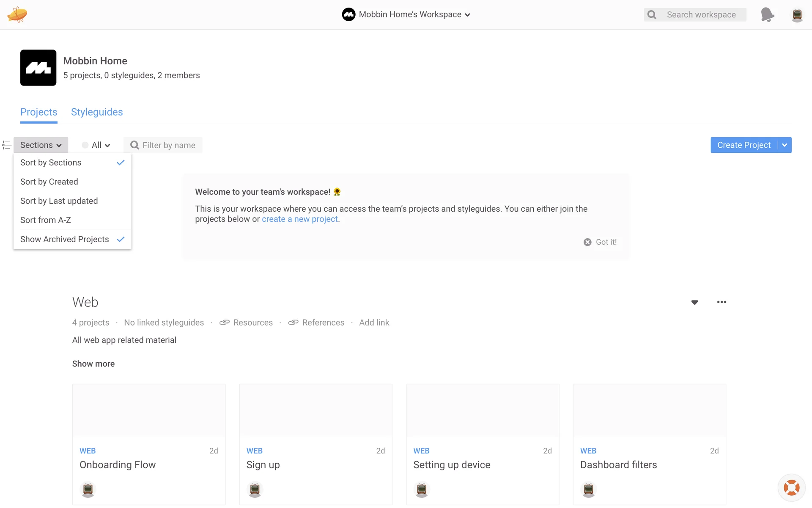This screenshot has width=812, height=508.
Task: Choose Sort by Last updated
Action: (x=59, y=201)
